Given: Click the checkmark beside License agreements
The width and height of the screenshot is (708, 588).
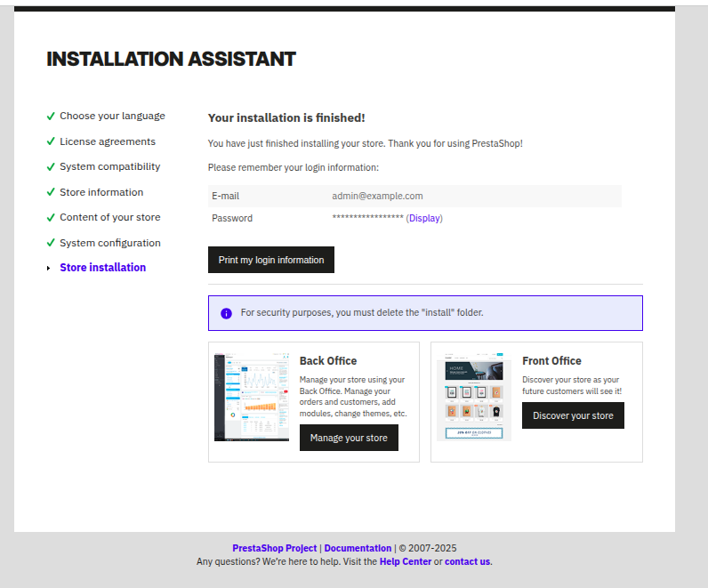Looking at the screenshot, I should click(x=51, y=141).
